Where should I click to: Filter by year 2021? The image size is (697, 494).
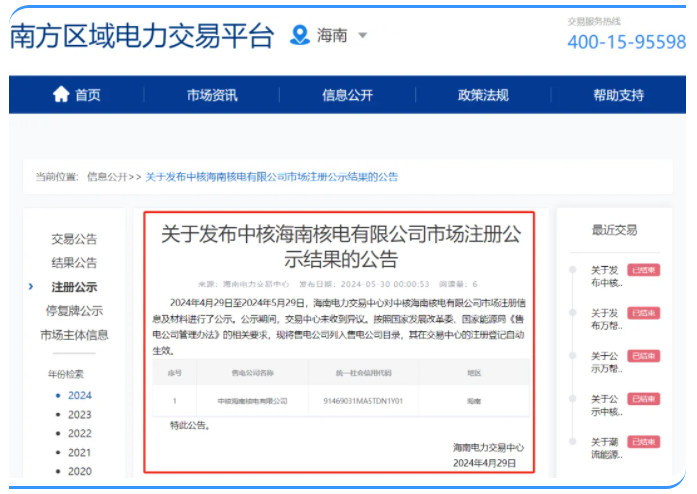pyautogui.click(x=80, y=453)
